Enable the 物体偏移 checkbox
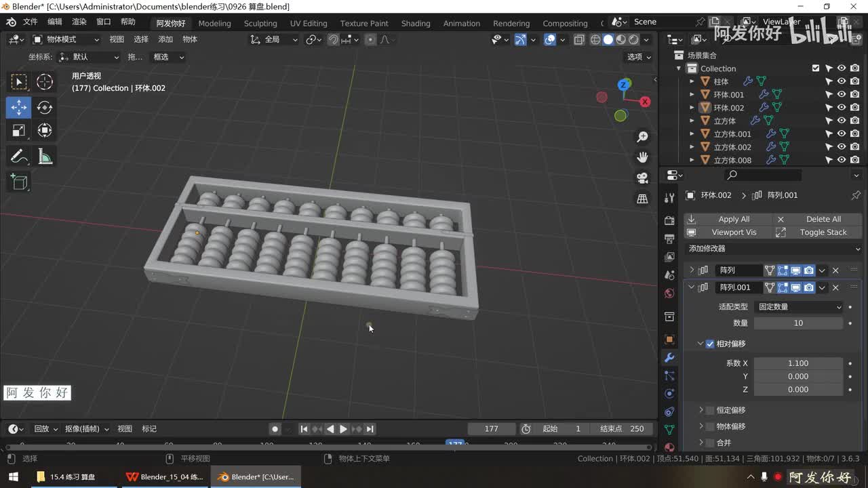The height and width of the screenshot is (488, 868). 710,426
